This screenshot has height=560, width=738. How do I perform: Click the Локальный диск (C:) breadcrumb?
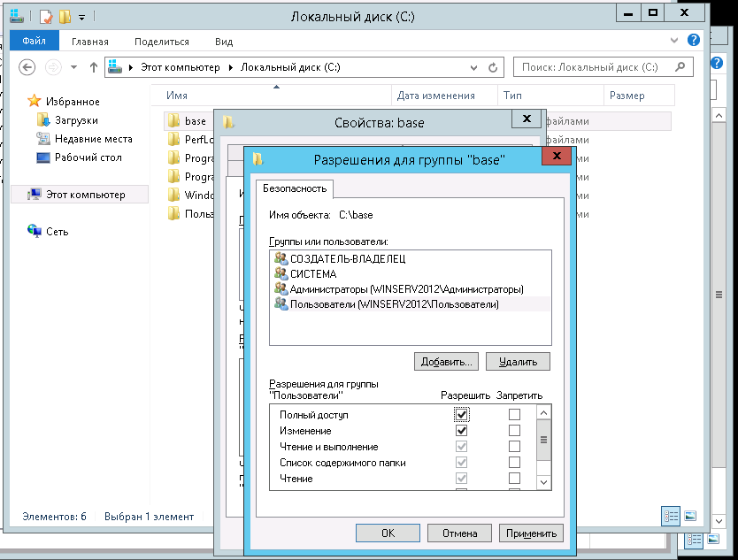click(x=290, y=67)
